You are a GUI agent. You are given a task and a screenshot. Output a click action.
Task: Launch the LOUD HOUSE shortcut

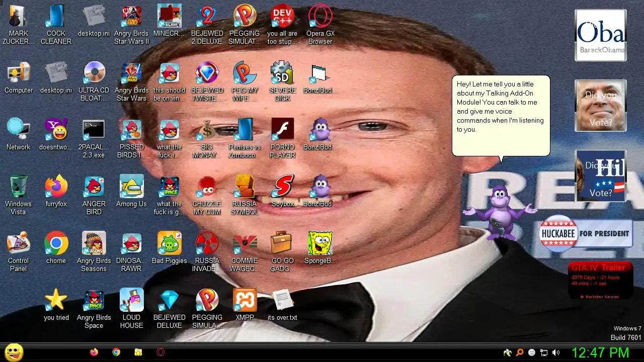131,309
